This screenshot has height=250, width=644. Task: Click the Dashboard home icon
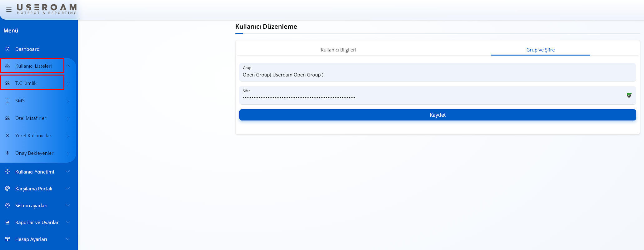[x=7, y=49]
